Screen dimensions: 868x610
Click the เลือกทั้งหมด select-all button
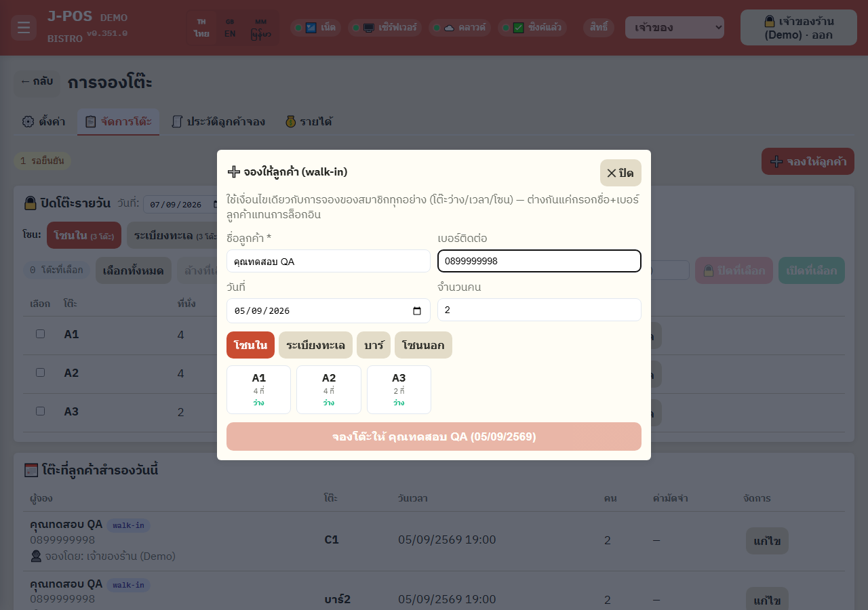point(133,270)
